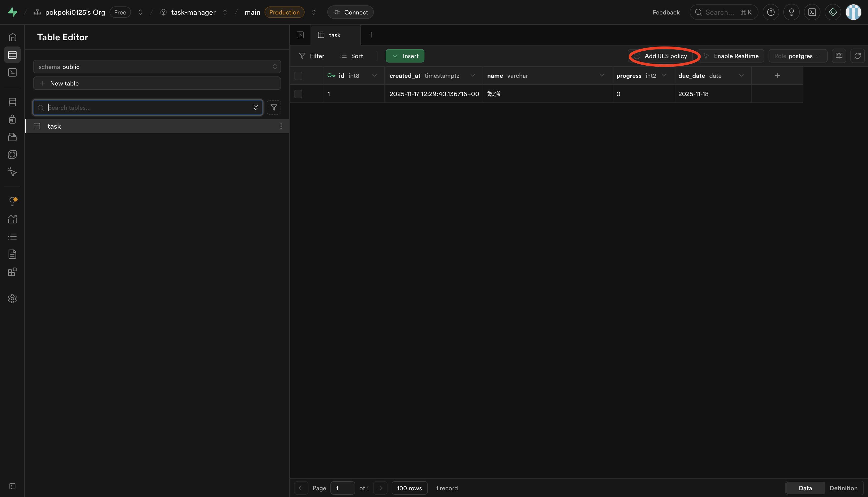Open the schema public dropdown
This screenshot has height=497, width=868.
pos(157,67)
